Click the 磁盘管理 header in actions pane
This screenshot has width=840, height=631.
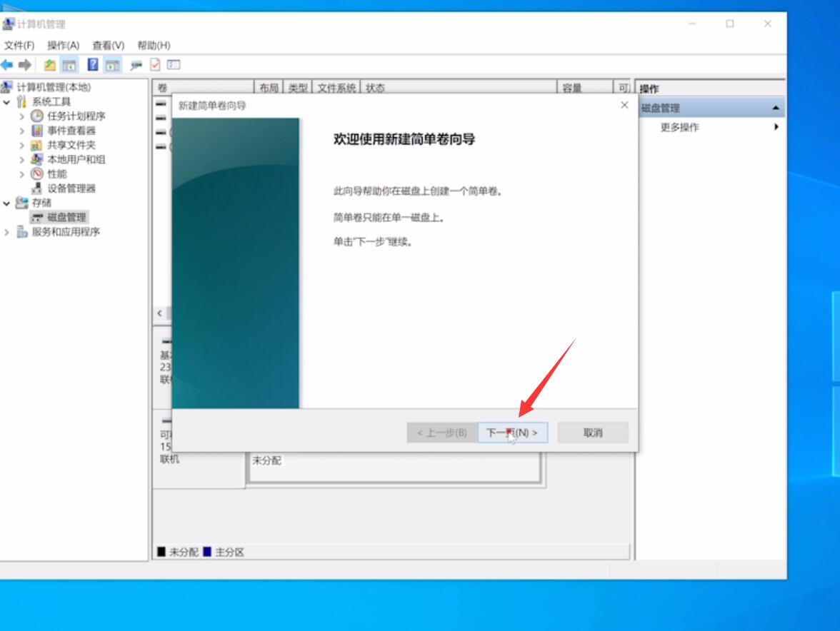tap(711, 108)
